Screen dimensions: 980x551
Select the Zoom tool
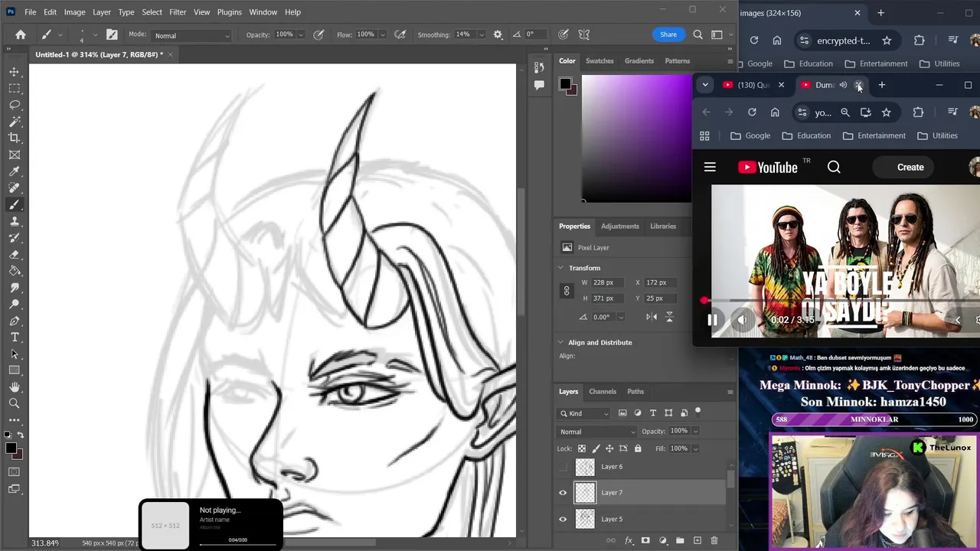[x=15, y=403]
